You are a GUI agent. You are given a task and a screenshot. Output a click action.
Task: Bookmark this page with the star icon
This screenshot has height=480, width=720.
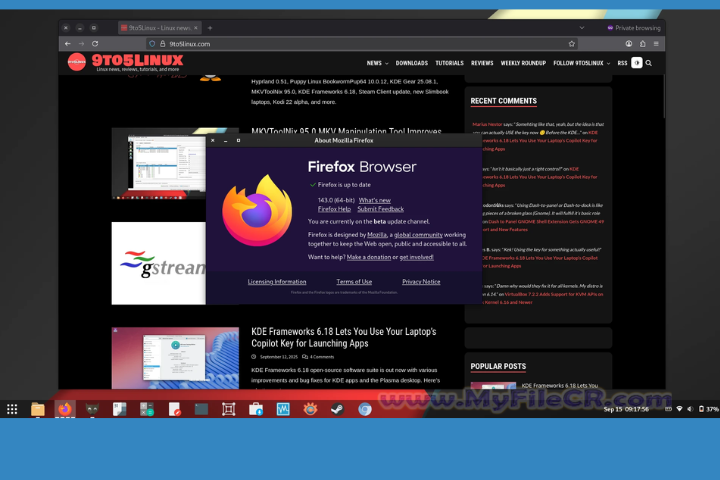[x=572, y=44]
